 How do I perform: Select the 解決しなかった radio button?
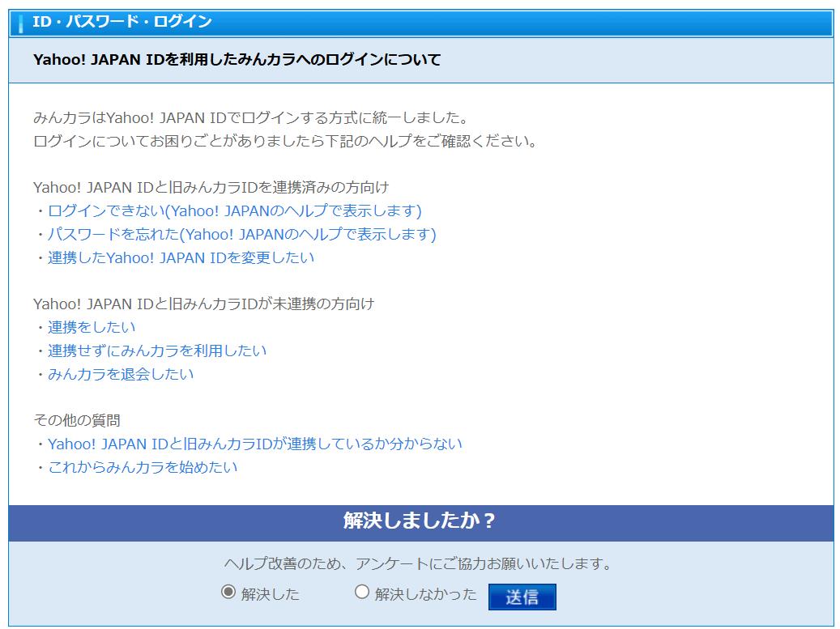362,592
